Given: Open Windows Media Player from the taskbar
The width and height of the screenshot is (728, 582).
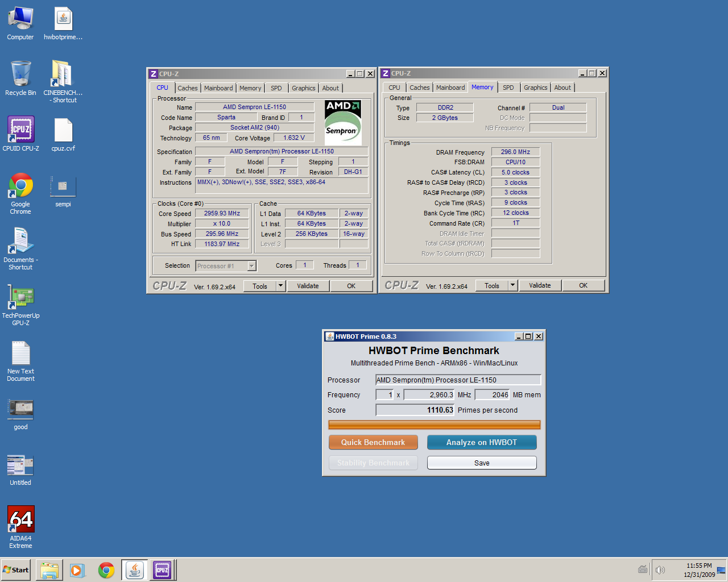Looking at the screenshot, I should [x=77, y=570].
